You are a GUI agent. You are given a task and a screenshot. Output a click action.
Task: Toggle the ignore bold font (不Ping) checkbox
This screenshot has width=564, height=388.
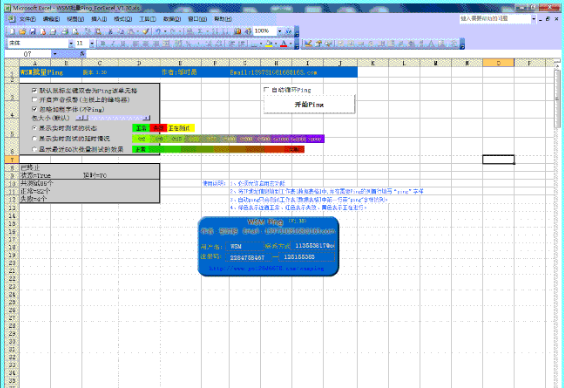35,109
